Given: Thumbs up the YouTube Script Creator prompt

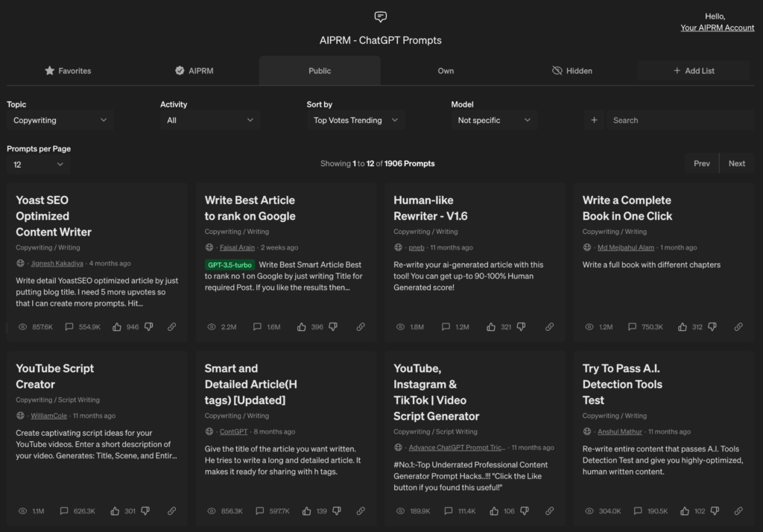Looking at the screenshot, I should click(x=115, y=510).
